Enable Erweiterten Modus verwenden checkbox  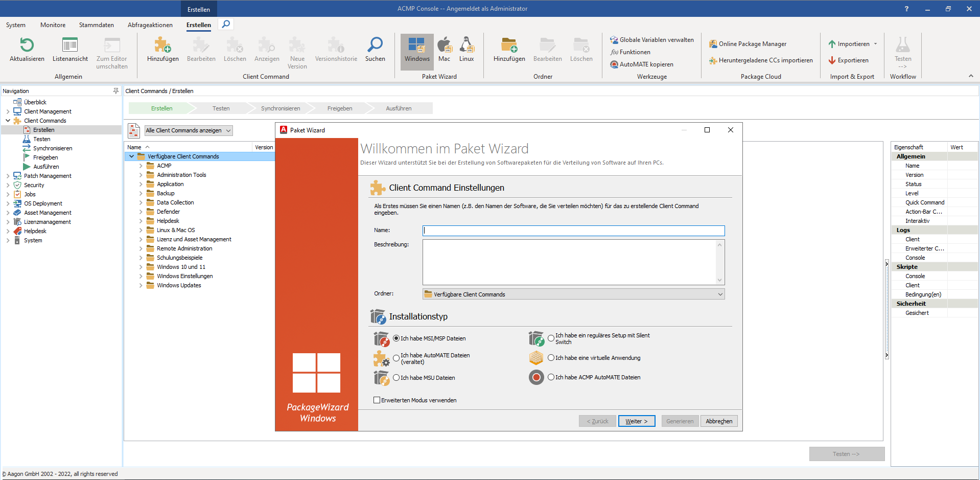tap(377, 400)
